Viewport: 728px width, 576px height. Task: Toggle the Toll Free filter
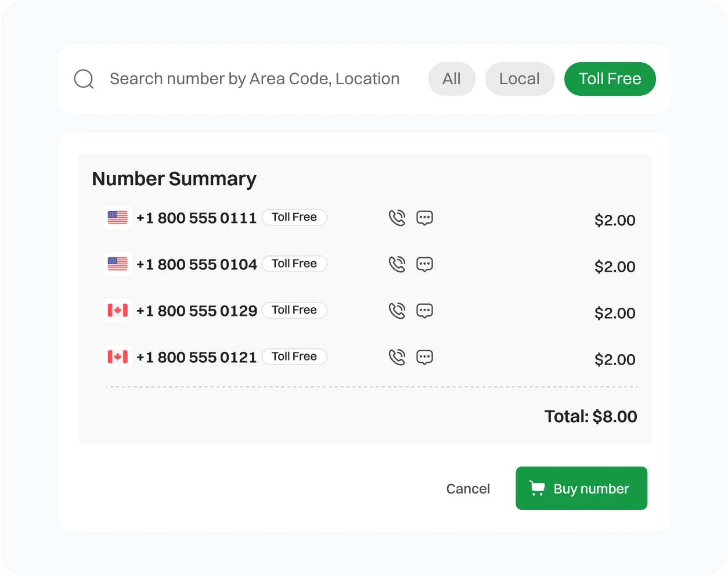610,78
